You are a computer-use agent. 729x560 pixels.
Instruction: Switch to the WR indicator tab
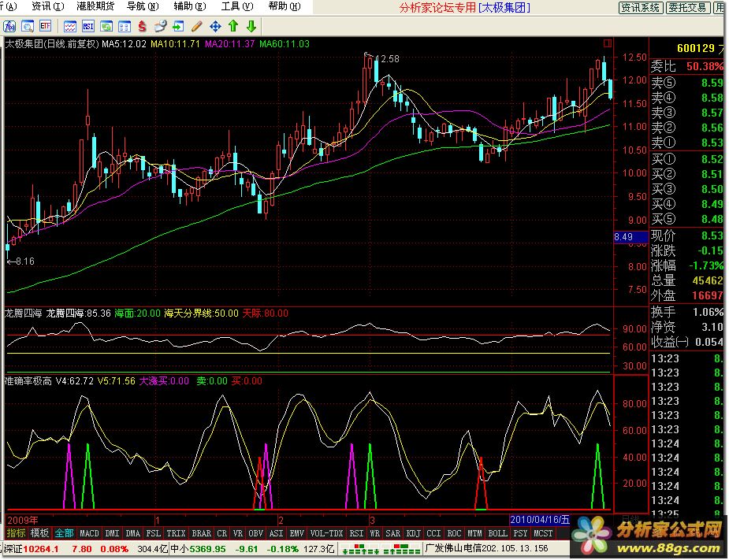click(374, 533)
